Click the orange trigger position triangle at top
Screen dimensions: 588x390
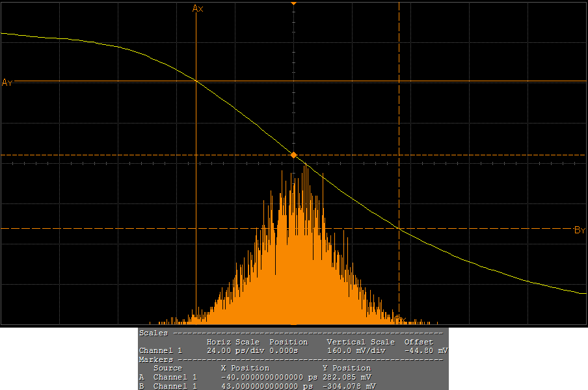pyautogui.click(x=293, y=4)
